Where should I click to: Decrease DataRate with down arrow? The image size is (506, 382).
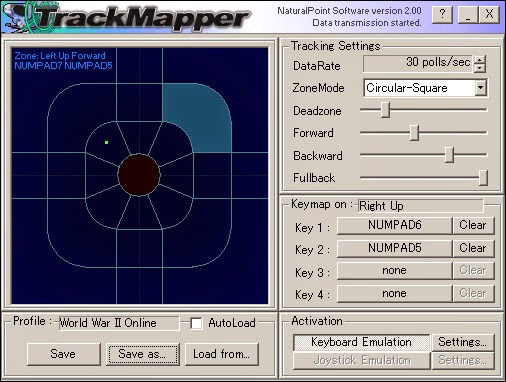click(479, 68)
